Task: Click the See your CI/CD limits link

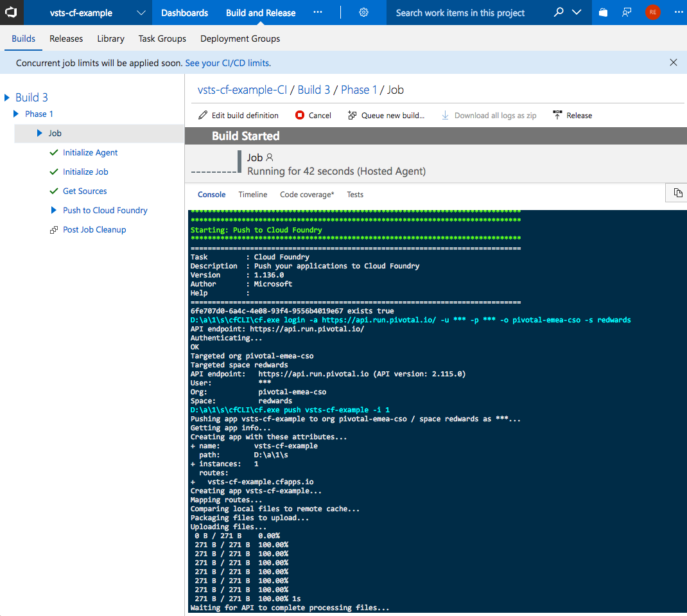Action: point(227,63)
